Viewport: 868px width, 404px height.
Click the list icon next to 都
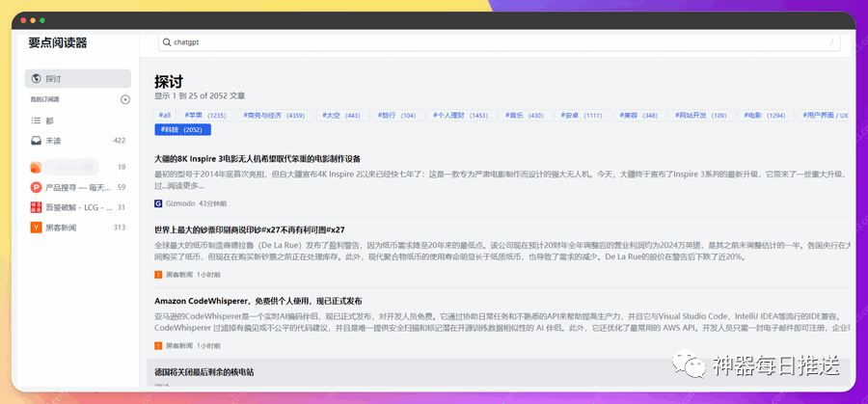click(36, 121)
